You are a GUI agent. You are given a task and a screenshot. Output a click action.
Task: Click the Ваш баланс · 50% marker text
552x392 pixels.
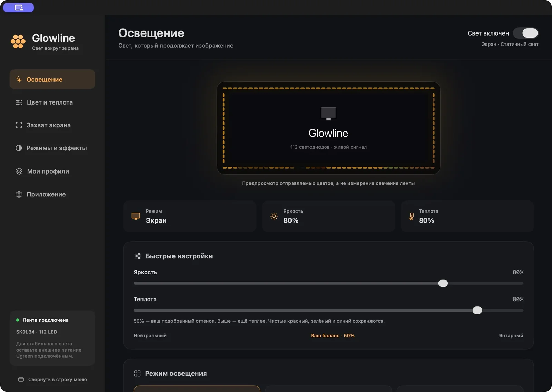pos(333,336)
